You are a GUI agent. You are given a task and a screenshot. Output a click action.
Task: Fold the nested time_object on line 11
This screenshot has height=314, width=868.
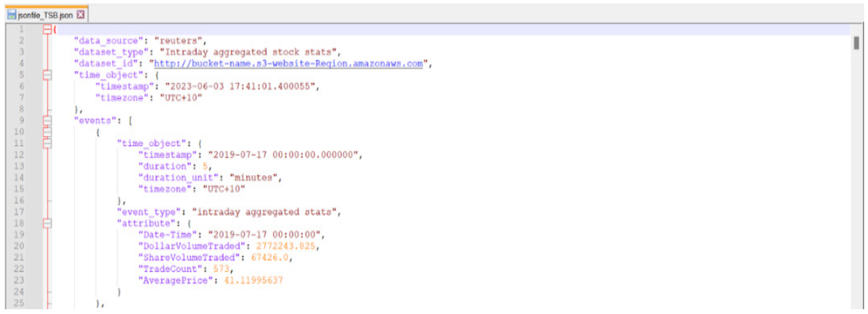(47, 143)
